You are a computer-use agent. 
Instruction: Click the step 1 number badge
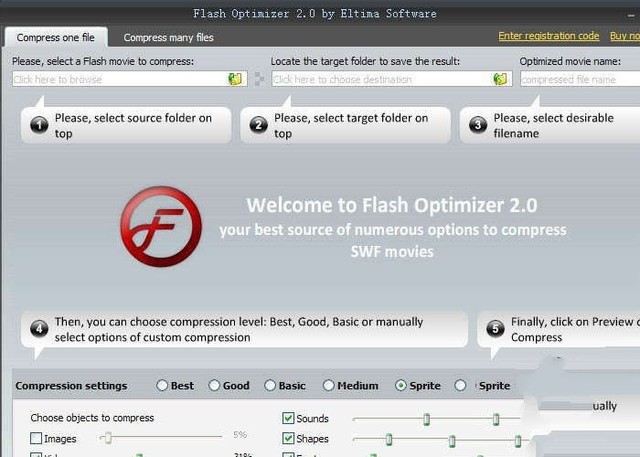pos(39,126)
